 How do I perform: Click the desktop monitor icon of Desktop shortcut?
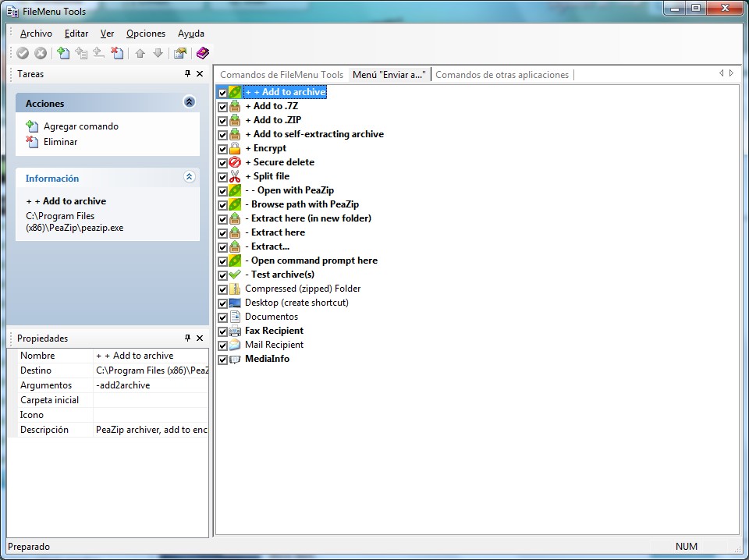(235, 303)
